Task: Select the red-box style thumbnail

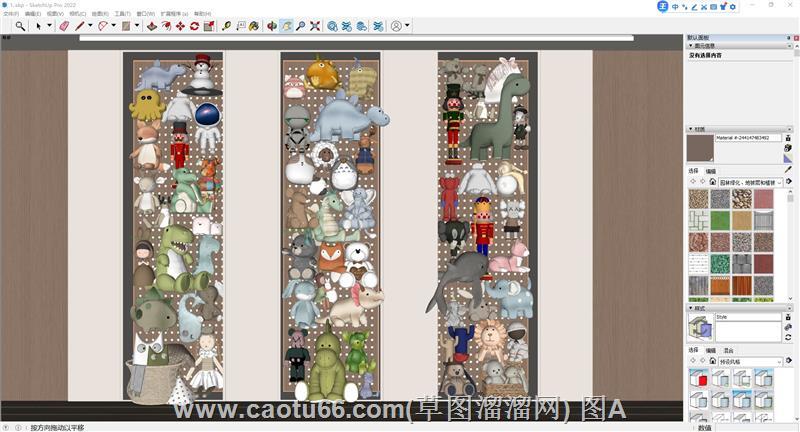Action: pos(698,379)
